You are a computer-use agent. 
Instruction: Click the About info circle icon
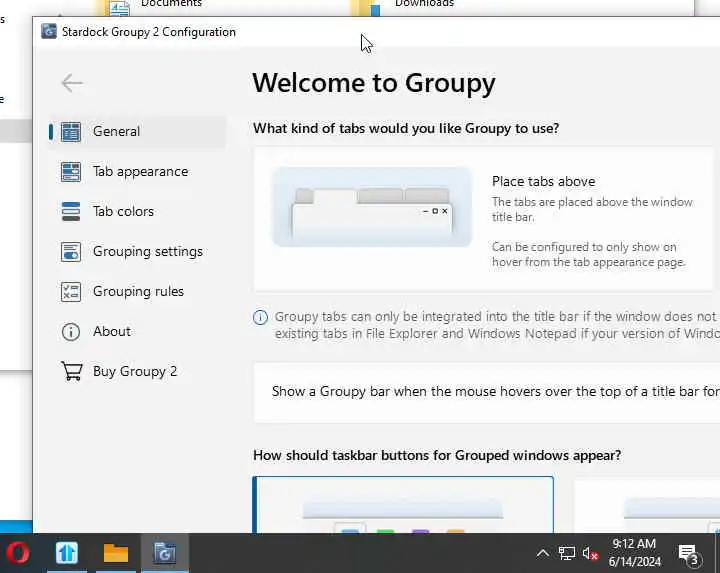pyautogui.click(x=71, y=331)
